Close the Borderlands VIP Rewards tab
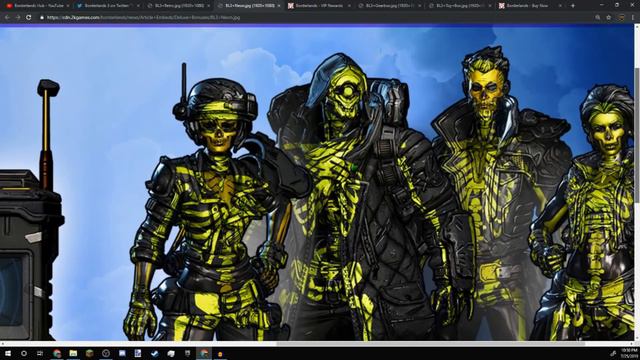Screen dimensions: 640x360 tap(349, 6)
